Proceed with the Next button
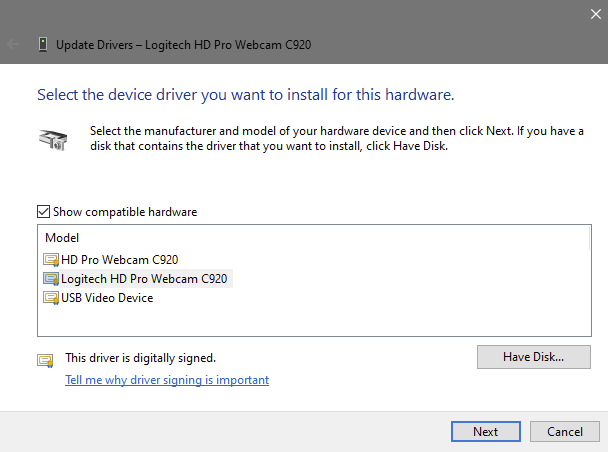Viewport: 608px width, 452px height. 485,431
